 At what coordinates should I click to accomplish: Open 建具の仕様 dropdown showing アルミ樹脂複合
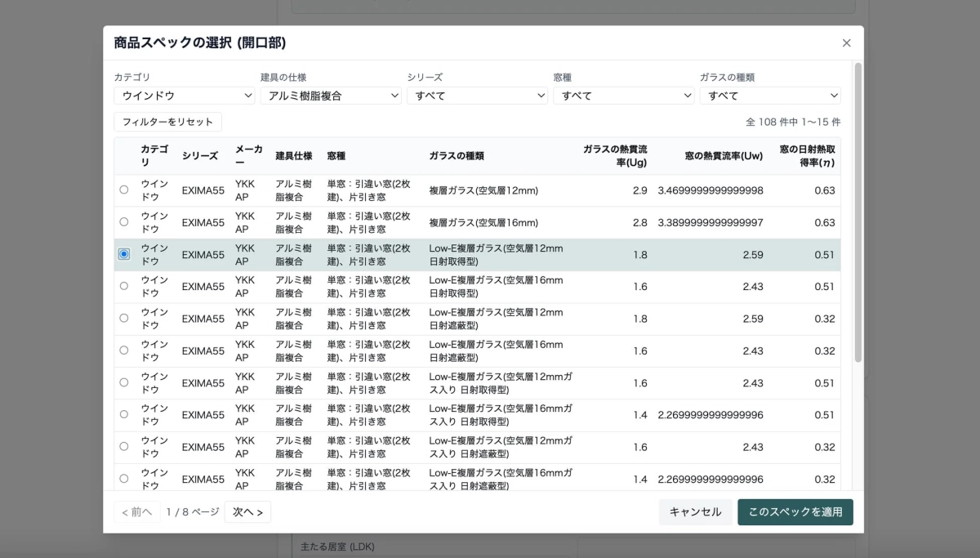(x=331, y=96)
